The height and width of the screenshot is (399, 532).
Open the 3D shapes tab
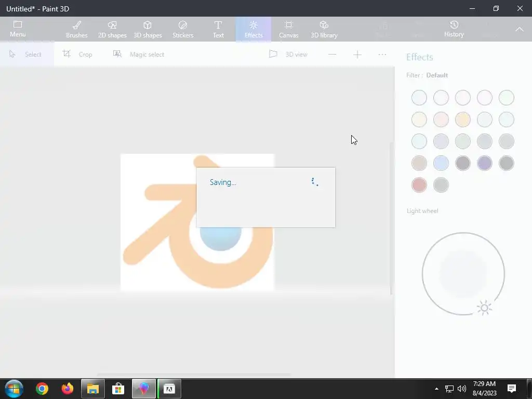pos(148,29)
